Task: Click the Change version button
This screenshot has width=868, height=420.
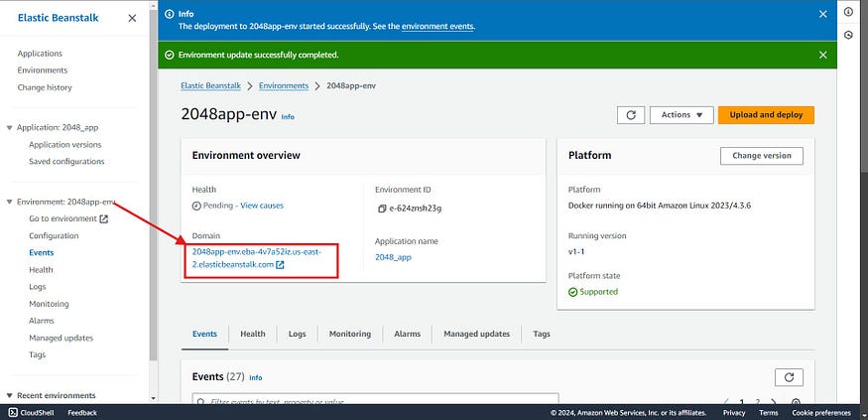Action: pos(761,156)
